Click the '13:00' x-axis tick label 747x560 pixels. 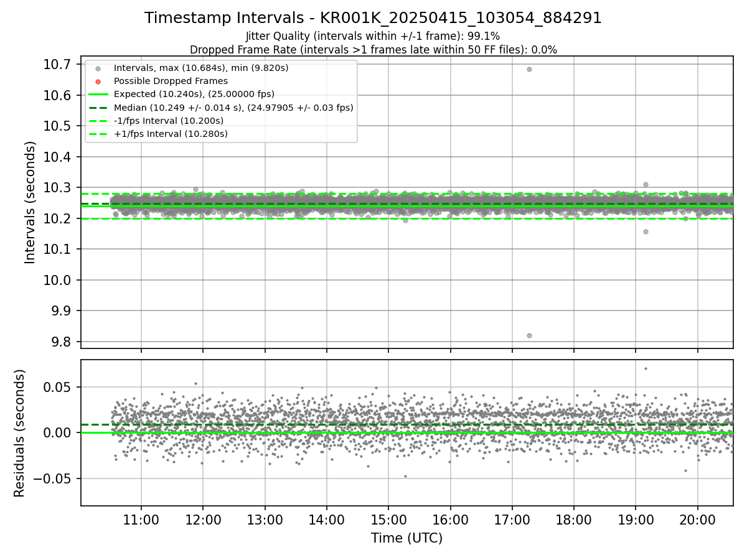265,520
